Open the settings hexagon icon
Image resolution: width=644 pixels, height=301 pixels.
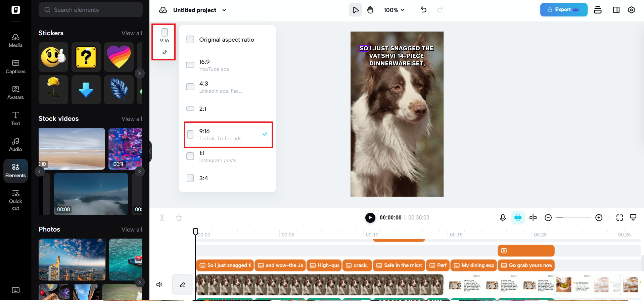[x=631, y=10]
